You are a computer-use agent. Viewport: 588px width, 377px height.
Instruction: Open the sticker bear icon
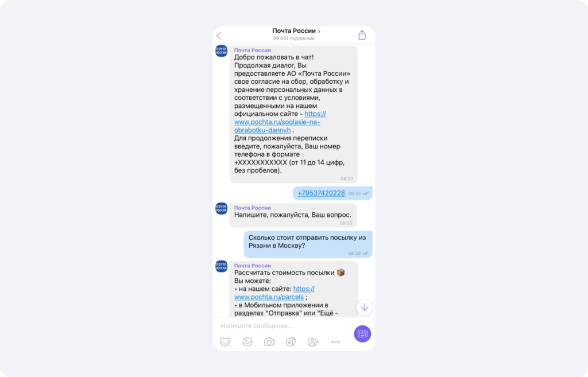225,342
